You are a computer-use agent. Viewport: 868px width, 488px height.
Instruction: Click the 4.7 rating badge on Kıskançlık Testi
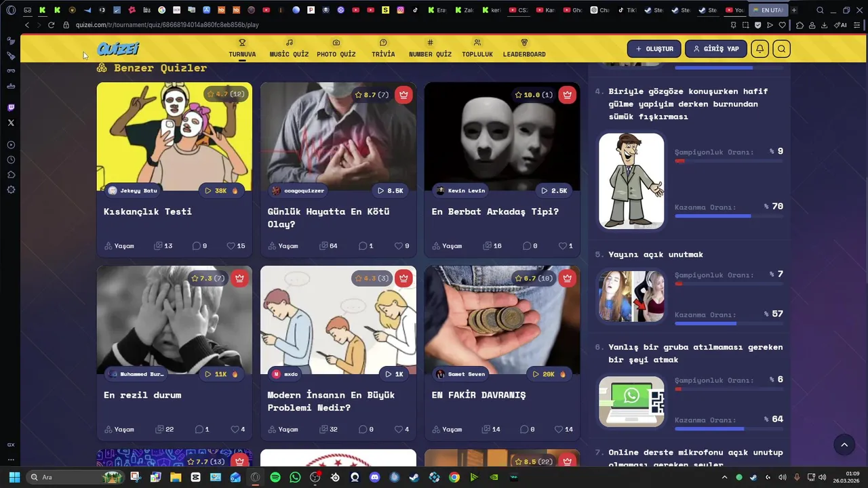pos(226,94)
